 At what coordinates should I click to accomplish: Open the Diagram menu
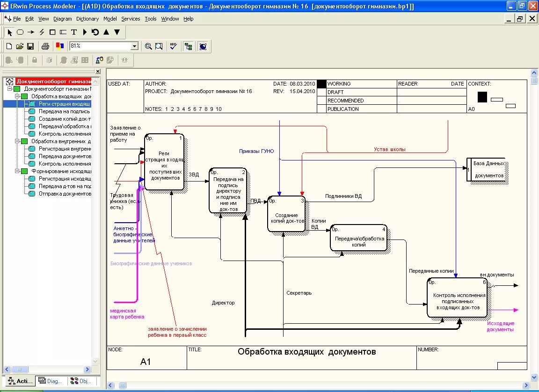(62, 19)
